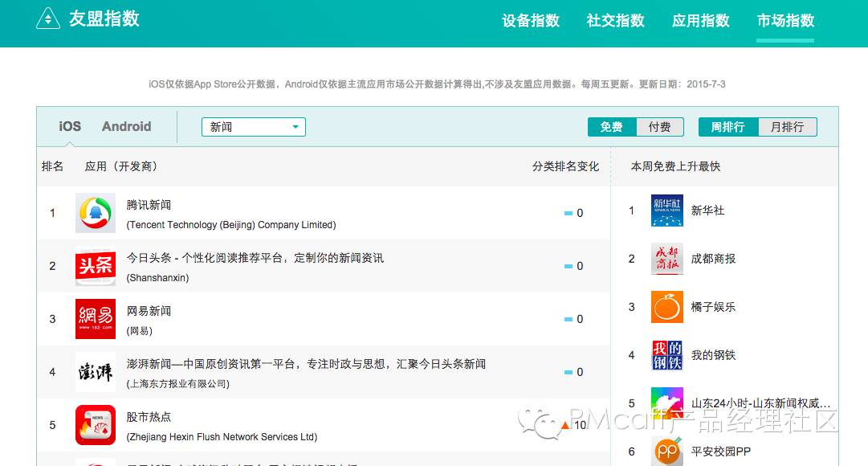Click 山东24小时 entry in rising list

[x=760, y=403]
